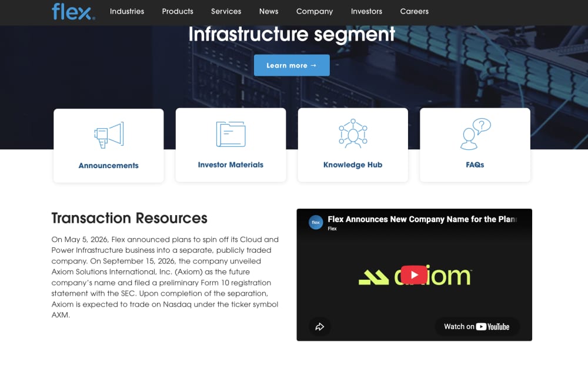Screen dimensions: 588x372
Task: Open the Services menu
Action: [x=226, y=11]
